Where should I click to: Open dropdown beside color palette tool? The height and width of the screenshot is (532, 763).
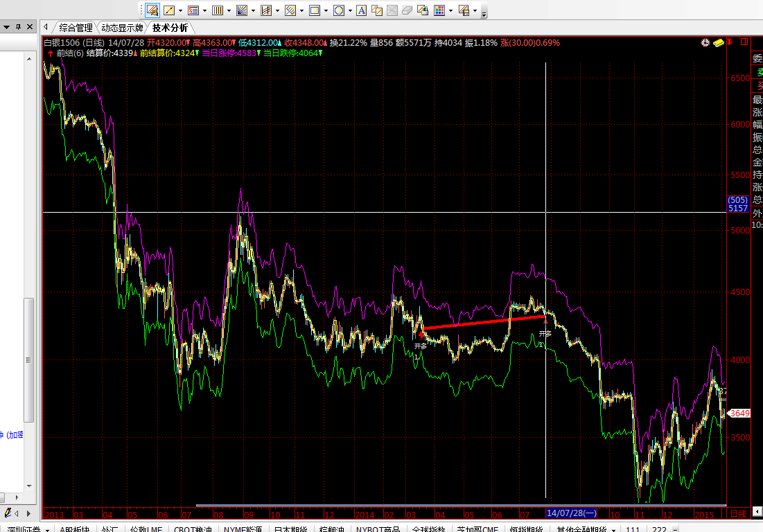[450, 10]
